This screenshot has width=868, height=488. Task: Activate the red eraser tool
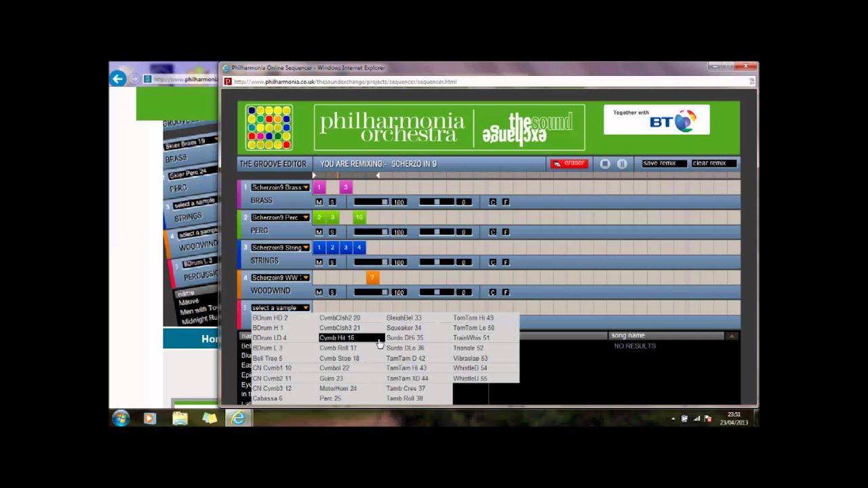pos(569,163)
